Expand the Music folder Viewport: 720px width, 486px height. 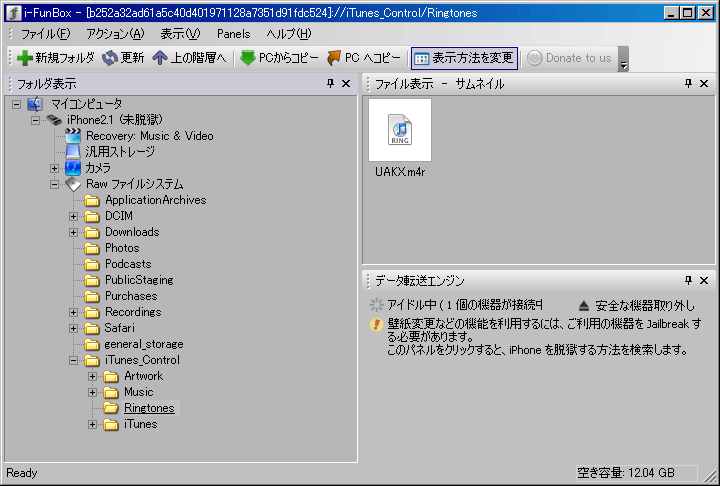pos(93,392)
